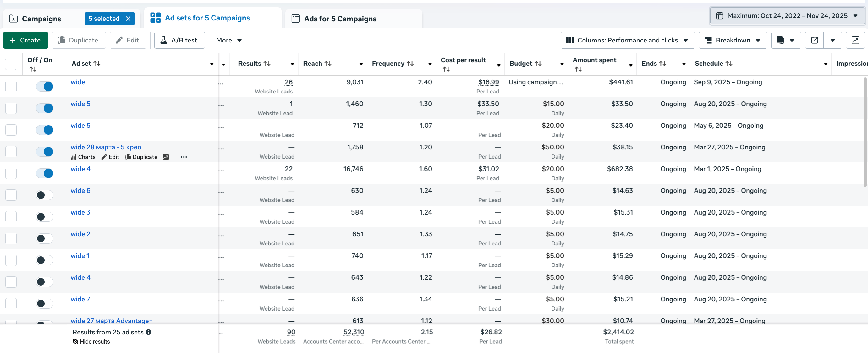This screenshot has height=353, width=868.
Task: Clear the 5 selected campaigns filter
Action: tap(128, 19)
